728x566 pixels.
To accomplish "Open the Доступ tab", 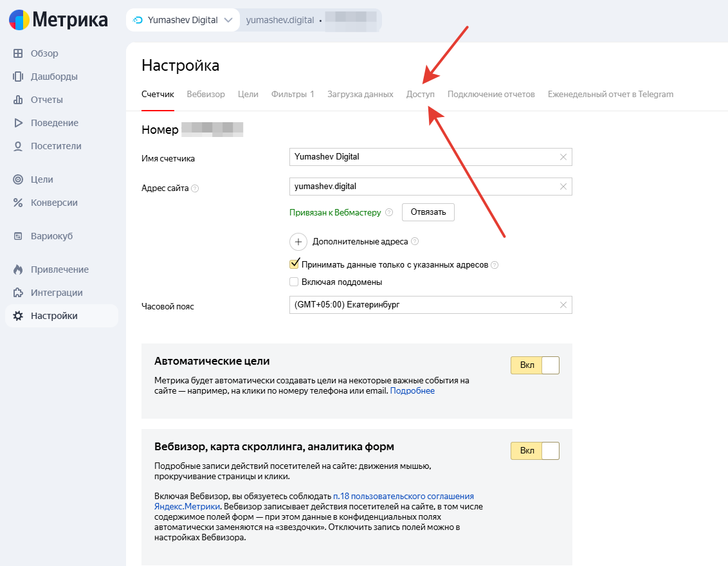I will 420,95.
